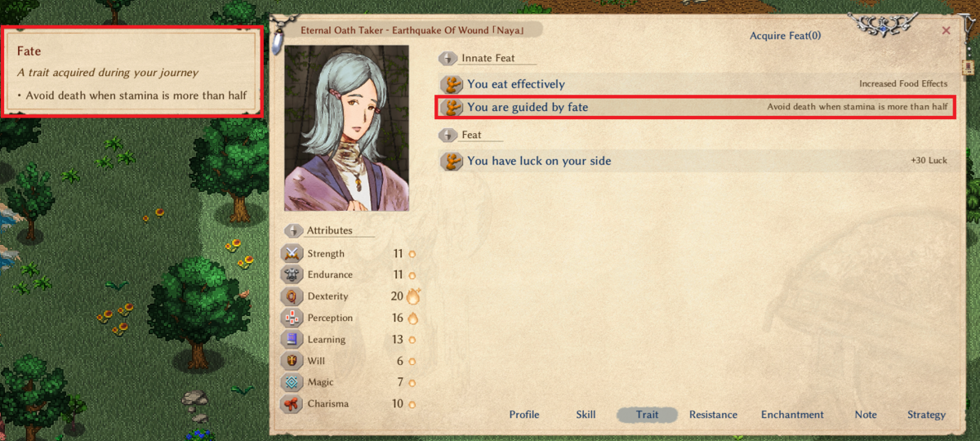Click the Will attribute shield icon

click(x=292, y=360)
